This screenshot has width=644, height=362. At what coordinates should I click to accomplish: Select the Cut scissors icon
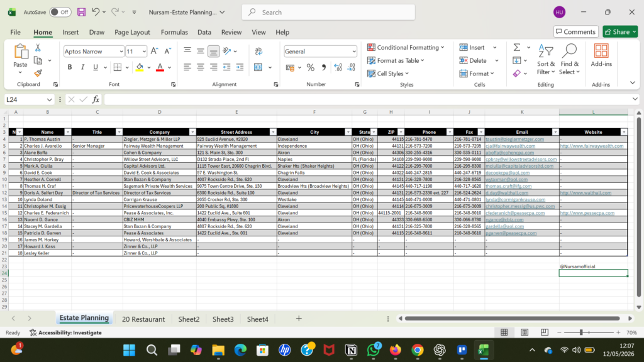(38, 48)
